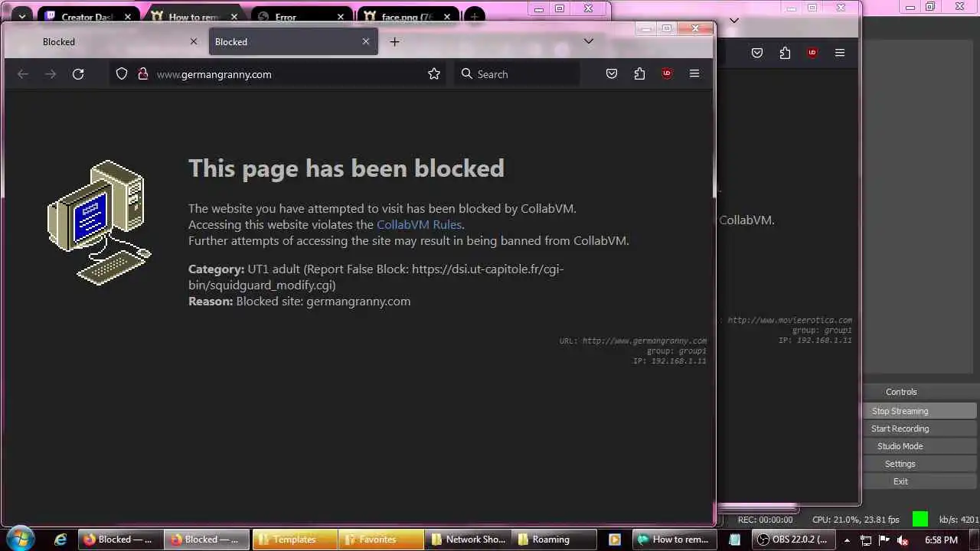Open the media player taskbar icon
Image resolution: width=980 pixels, height=551 pixels.
614,540
